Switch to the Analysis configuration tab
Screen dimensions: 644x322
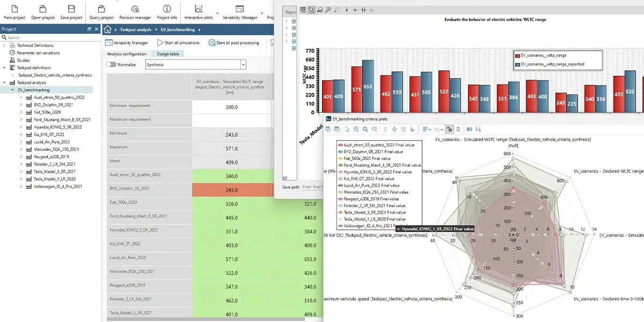tap(127, 54)
